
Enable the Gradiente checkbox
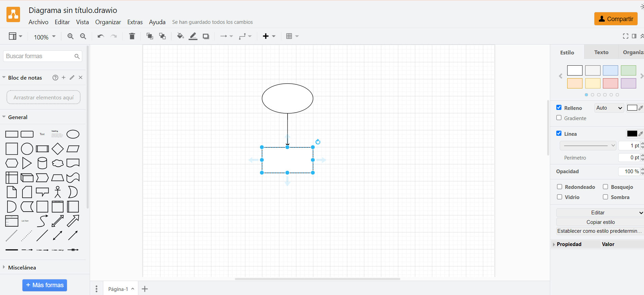pos(559,118)
